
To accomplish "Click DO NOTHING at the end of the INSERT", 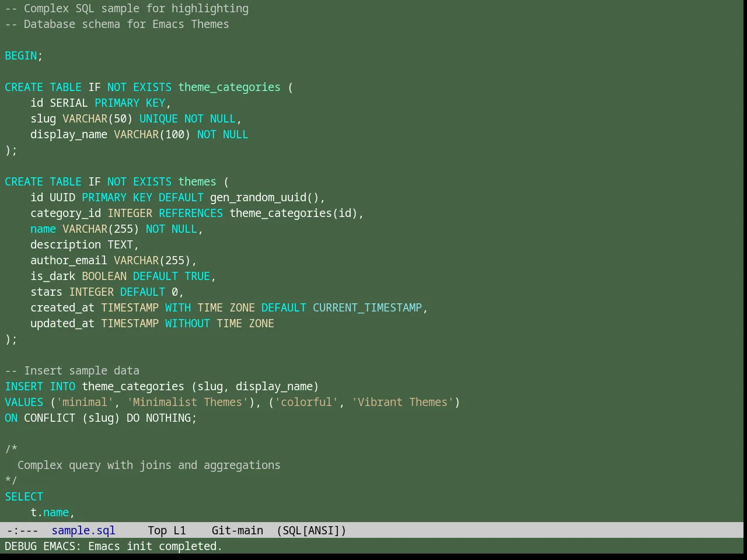I will (159, 418).
